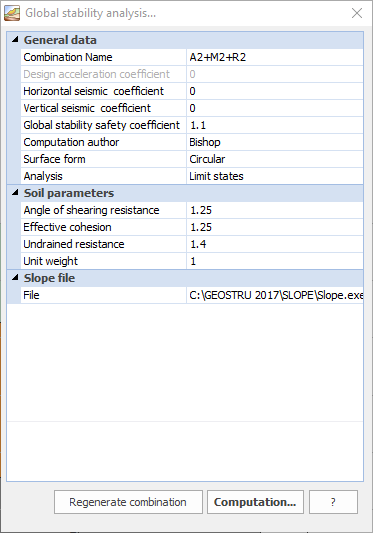The height and width of the screenshot is (533, 373).
Task: Open the Computation... button
Action: [255, 502]
